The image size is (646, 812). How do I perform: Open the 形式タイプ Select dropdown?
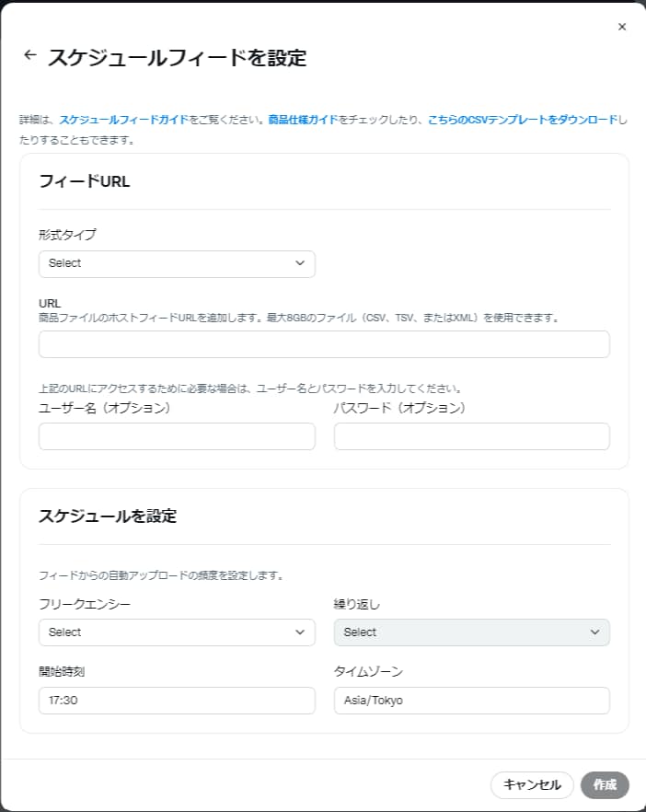pyautogui.click(x=177, y=263)
